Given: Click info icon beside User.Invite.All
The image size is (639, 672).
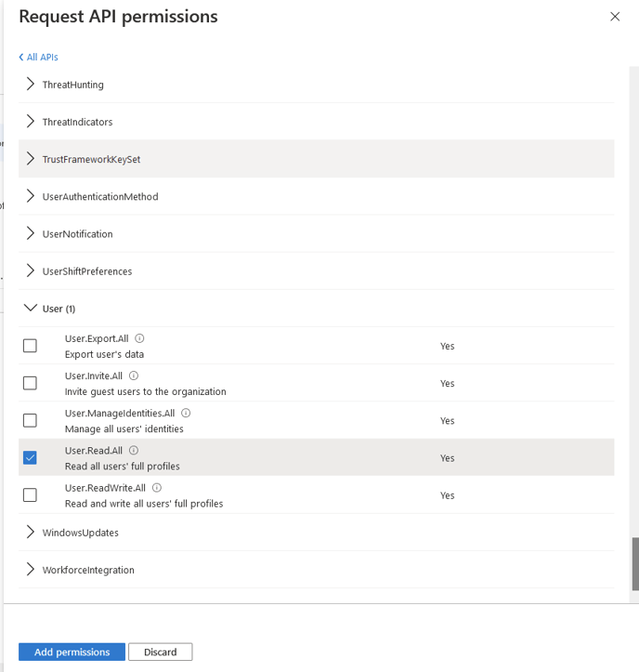Looking at the screenshot, I should [134, 376].
